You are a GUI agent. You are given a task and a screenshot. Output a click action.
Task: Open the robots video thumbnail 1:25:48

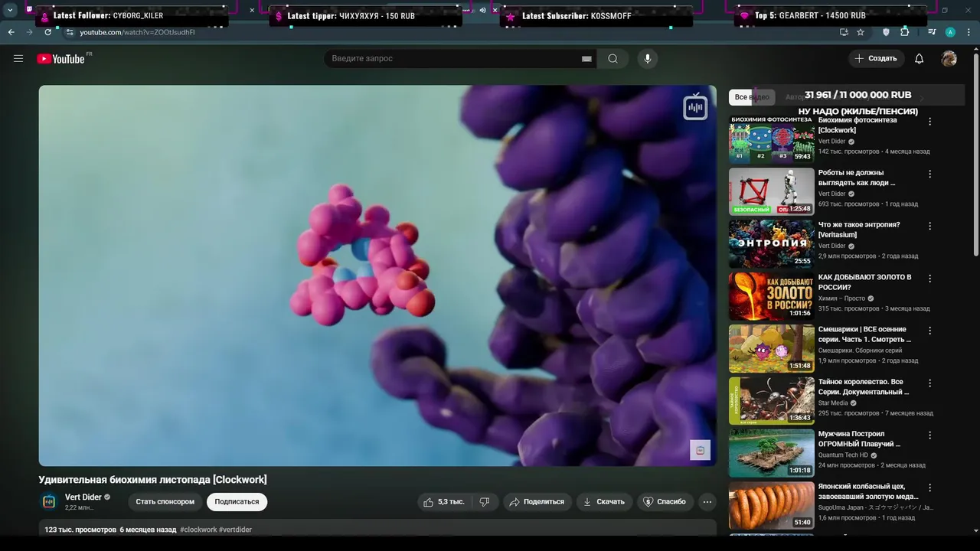771,191
